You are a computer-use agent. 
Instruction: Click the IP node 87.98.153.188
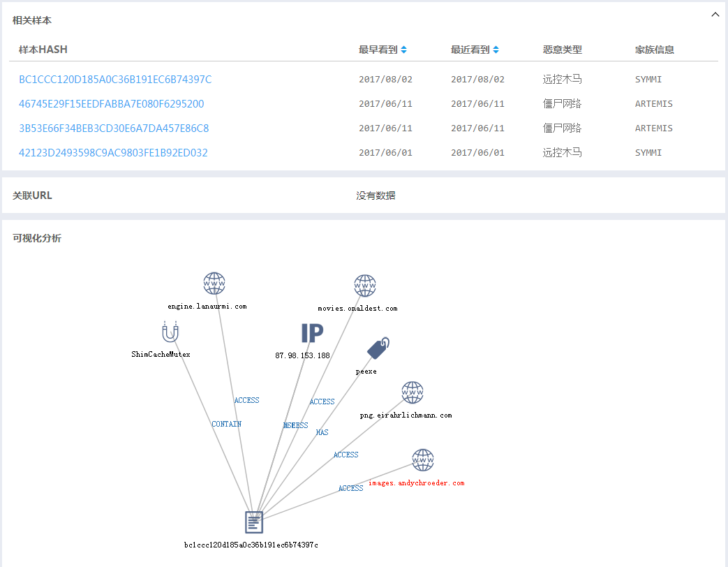(312, 333)
